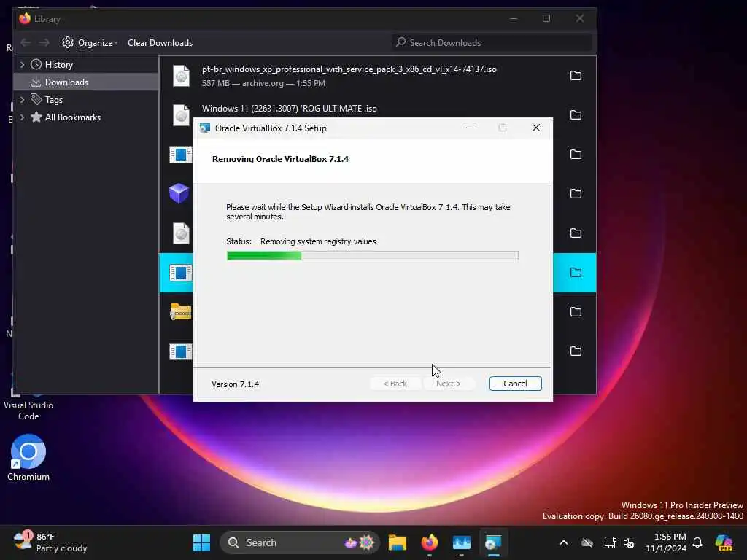Click the OneDrive tray icon
The width and height of the screenshot is (747, 560).
click(x=587, y=542)
